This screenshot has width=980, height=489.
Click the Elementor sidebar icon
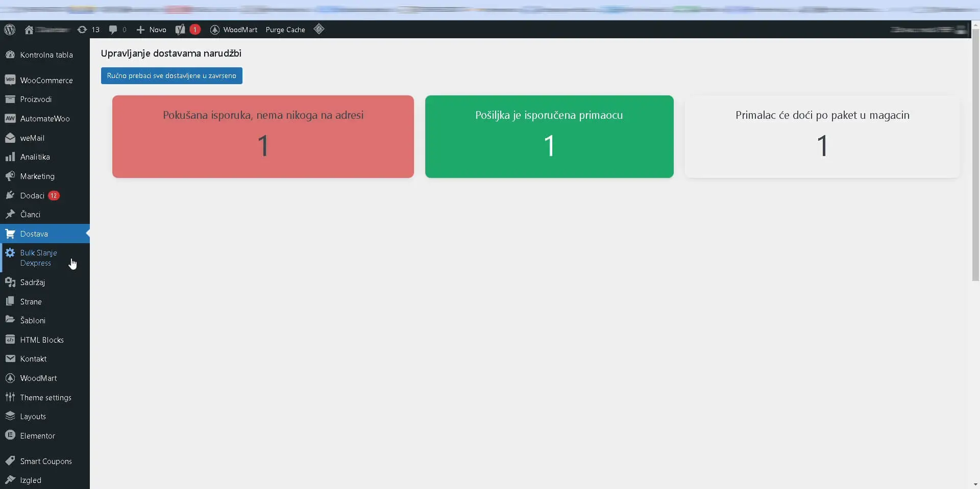coord(10,435)
